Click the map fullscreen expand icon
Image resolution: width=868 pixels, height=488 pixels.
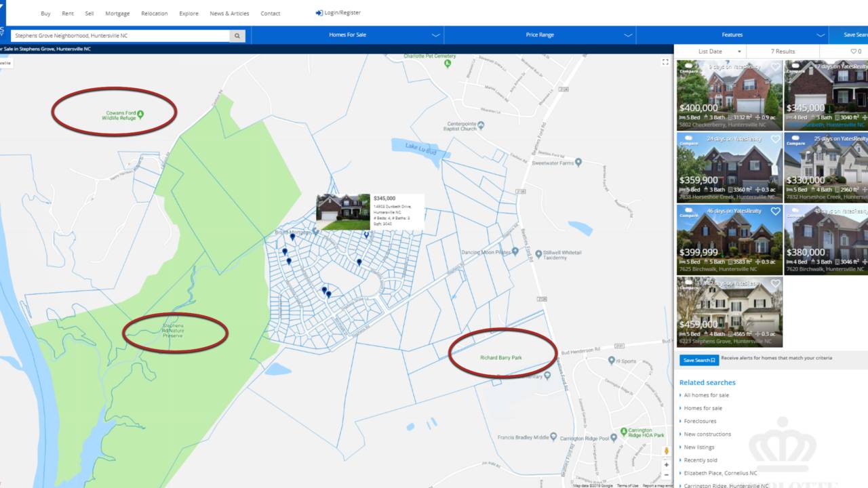[x=665, y=62]
